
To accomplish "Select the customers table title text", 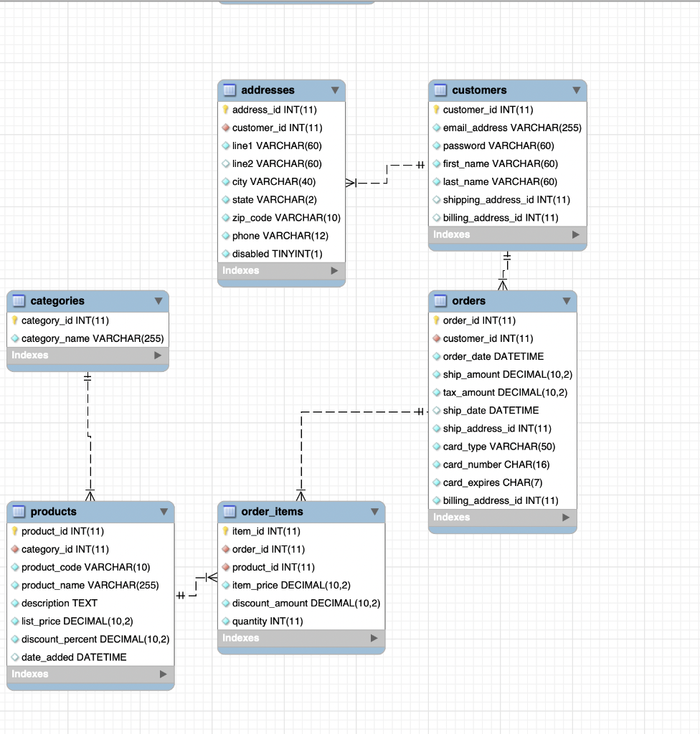I will [481, 90].
